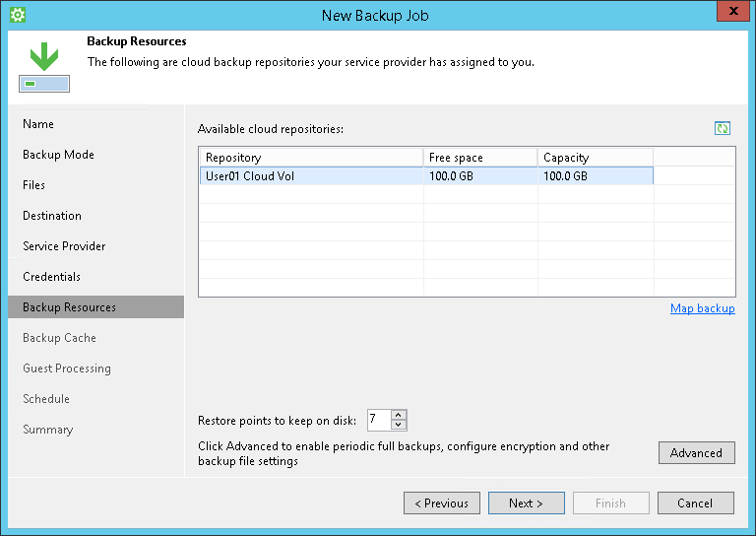756x536 pixels.
Task: Sort by Capacity column header
Action: (595, 158)
